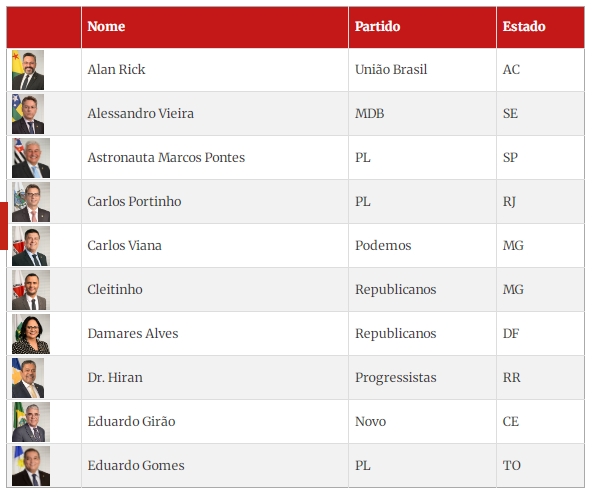Click the name Damares Alves

133,333
